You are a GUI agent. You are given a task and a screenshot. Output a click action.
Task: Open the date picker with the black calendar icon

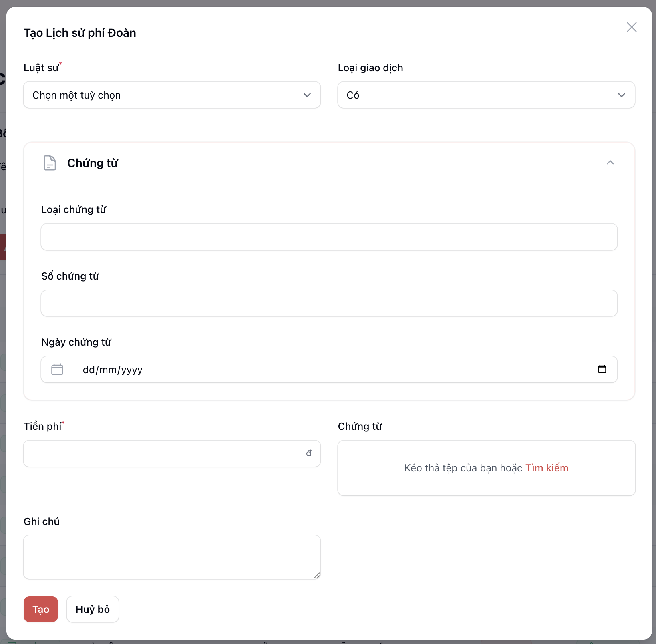click(602, 369)
